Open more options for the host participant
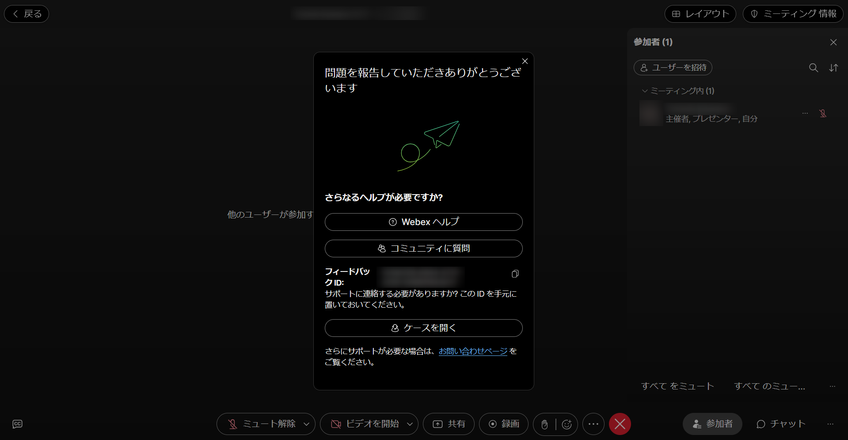Viewport: 848px width, 440px height. pos(805,114)
